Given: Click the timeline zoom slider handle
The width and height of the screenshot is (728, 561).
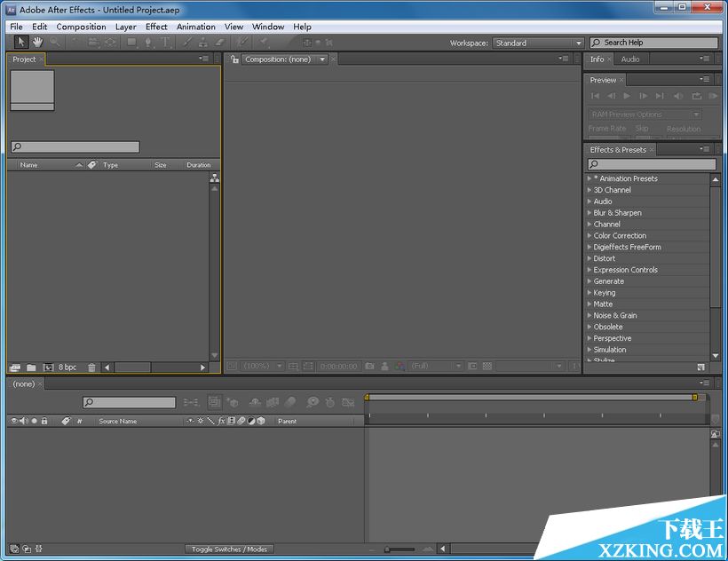Looking at the screenshot, I should pos(387,549).
